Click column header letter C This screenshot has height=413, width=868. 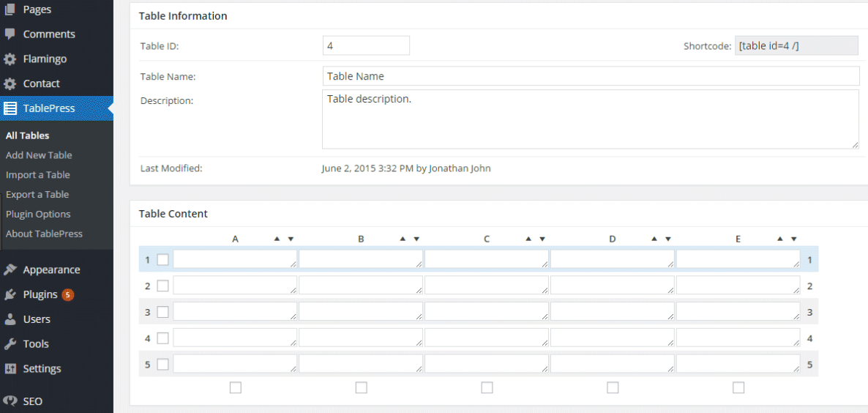[x=487, y=239]
